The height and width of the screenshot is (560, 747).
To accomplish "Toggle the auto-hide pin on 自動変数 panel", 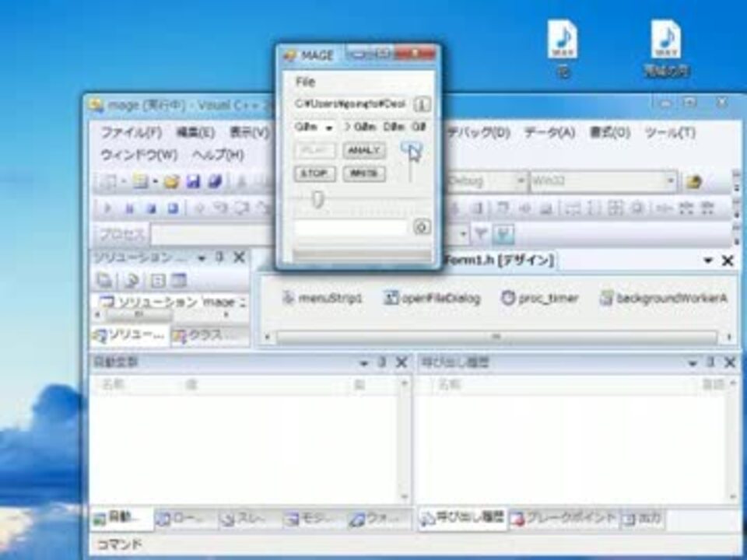I will (381, 363).
